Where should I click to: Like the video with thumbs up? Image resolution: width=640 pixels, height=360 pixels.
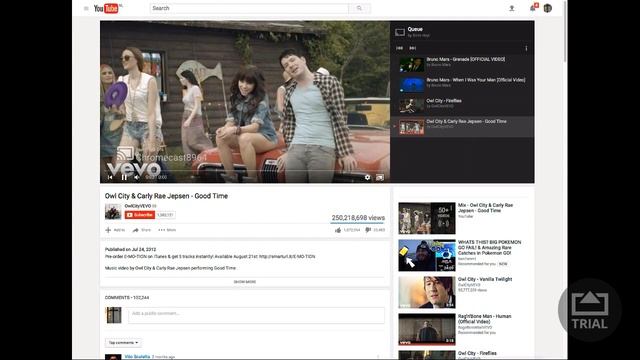coord(338,230)
